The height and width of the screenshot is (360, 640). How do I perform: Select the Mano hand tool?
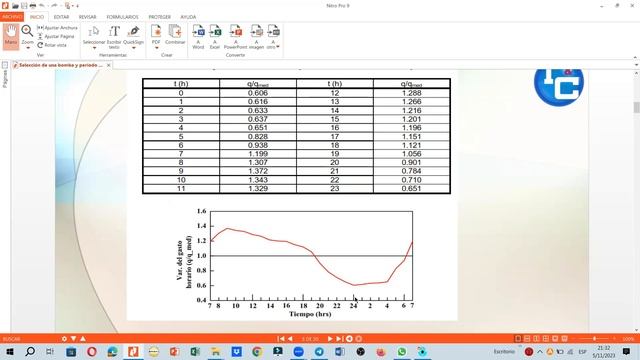pyautogui.click(x=11, y=36)
